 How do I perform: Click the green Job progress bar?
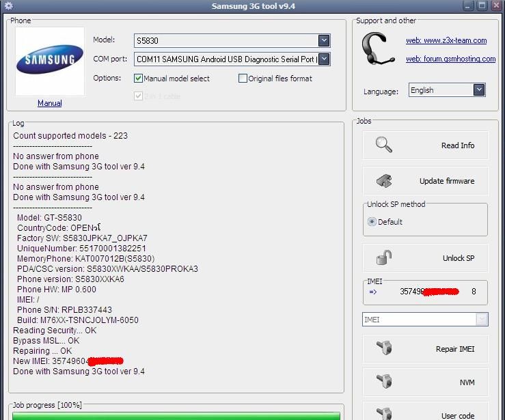tap(176, 416)
